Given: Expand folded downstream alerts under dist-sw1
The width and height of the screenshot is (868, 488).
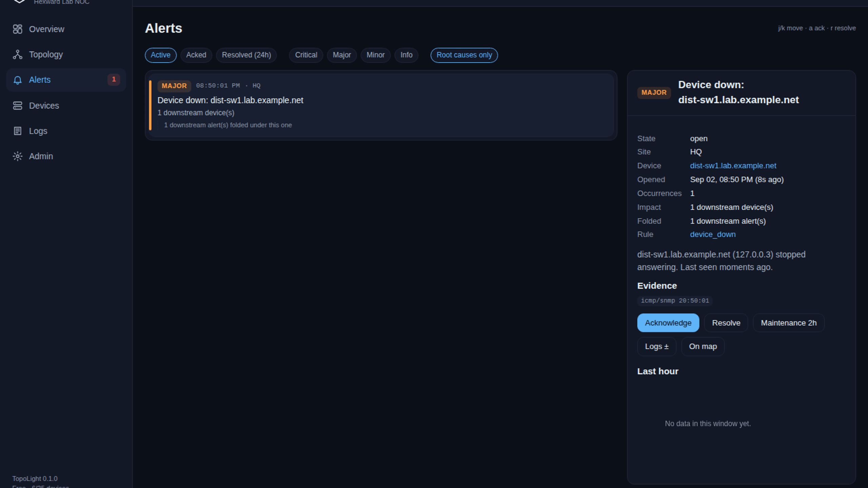Looking at the screenshot, I should pos(228,125).
